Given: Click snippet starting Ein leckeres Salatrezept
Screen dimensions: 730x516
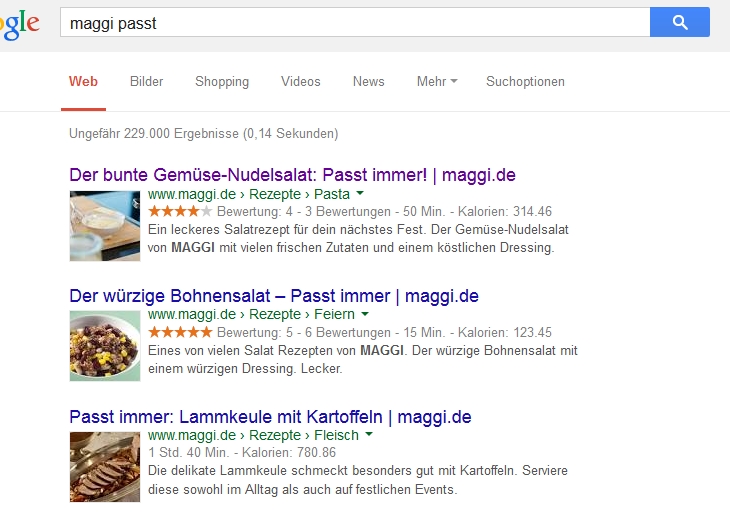Looking at the screenshot, I should [x=358, y=238].
